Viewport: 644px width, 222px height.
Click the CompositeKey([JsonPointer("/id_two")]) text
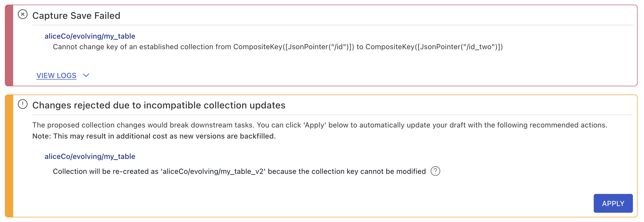(434, 47)
